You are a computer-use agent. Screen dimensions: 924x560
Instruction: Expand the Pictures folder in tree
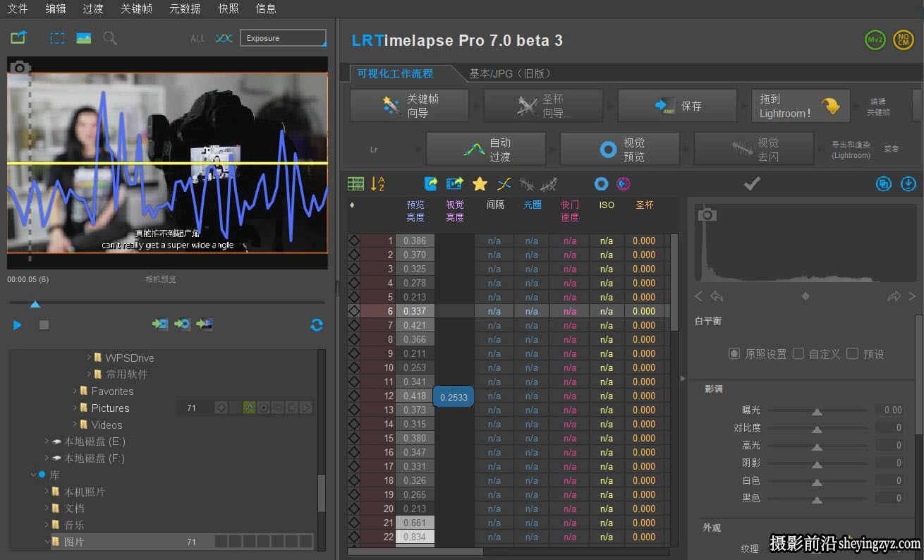(x=75, y=408)
